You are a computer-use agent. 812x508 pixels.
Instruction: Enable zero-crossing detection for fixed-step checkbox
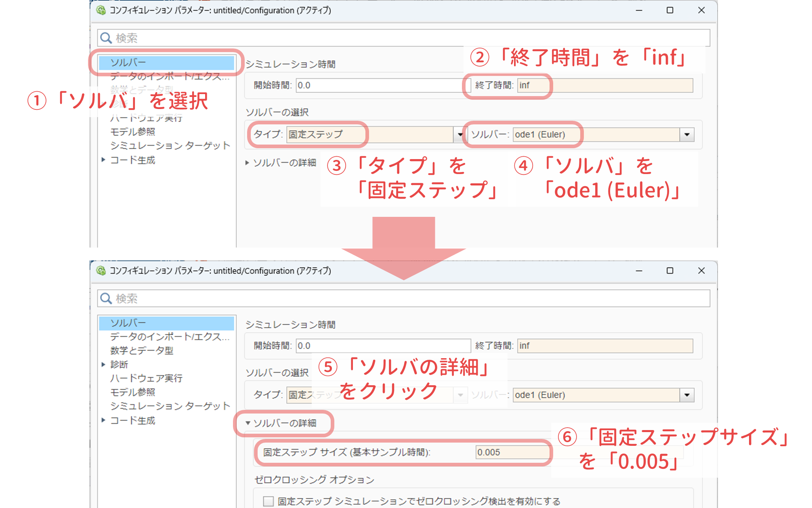coord(268,501)
